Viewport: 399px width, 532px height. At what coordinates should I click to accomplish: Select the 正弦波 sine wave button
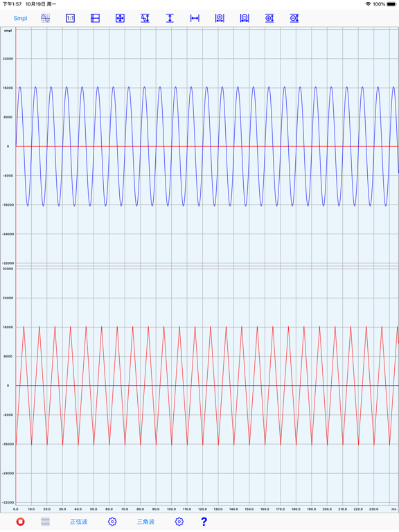(79, 522)
